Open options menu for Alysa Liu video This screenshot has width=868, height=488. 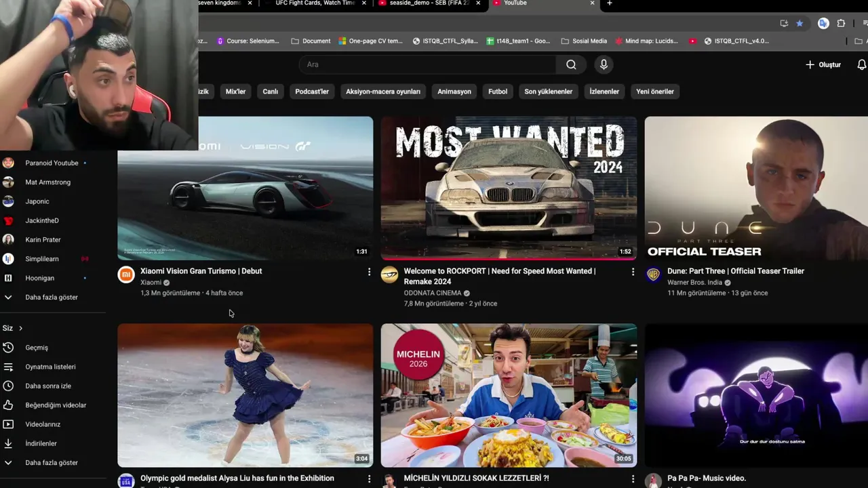pos(369,479)
